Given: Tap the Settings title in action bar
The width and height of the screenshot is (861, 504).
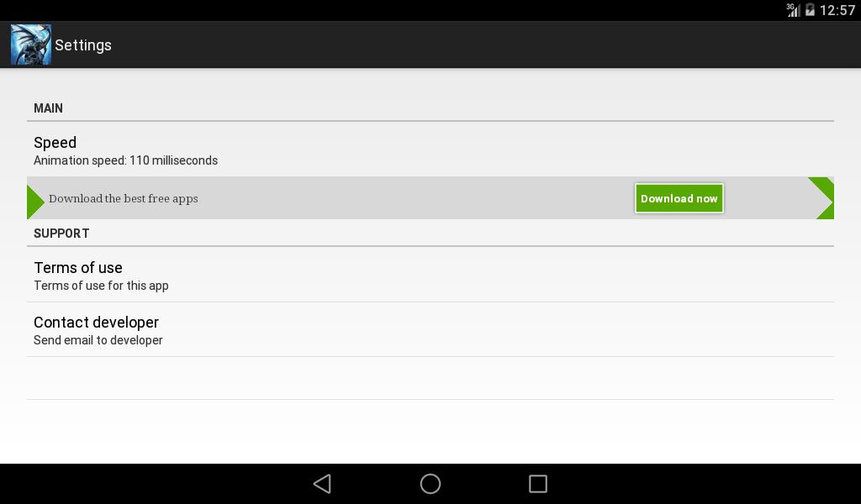Looking at the screenshot, I should [x=83, y=45].
